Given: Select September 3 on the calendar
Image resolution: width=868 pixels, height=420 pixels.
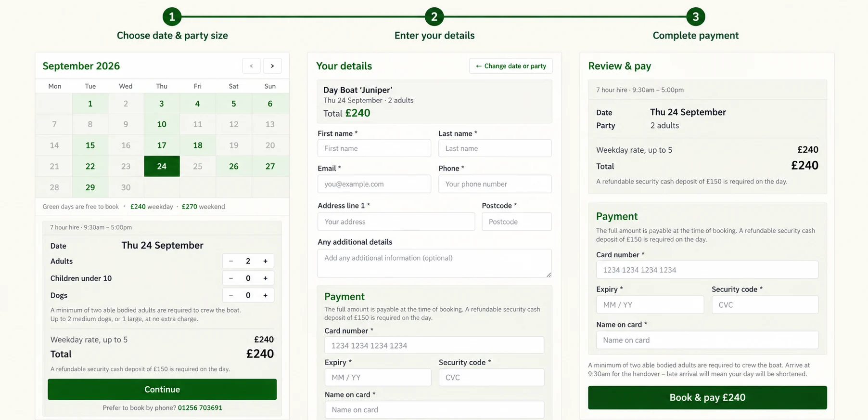Looking at the screenshot, I should pyautogui.click(x=162, y=104).
